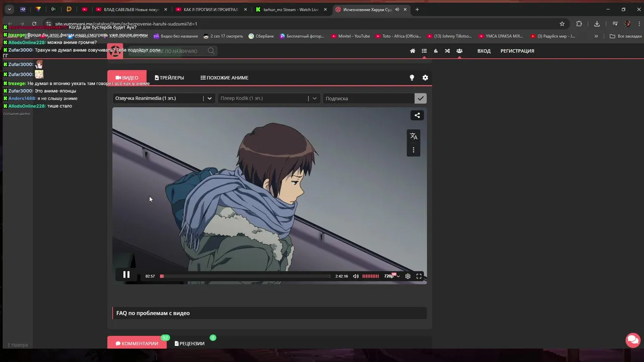This screenshot has width=644, height=362.
Task: Open the YMCA ЕРАКSA MIX bookmark
Action: (x=501, y=36)
